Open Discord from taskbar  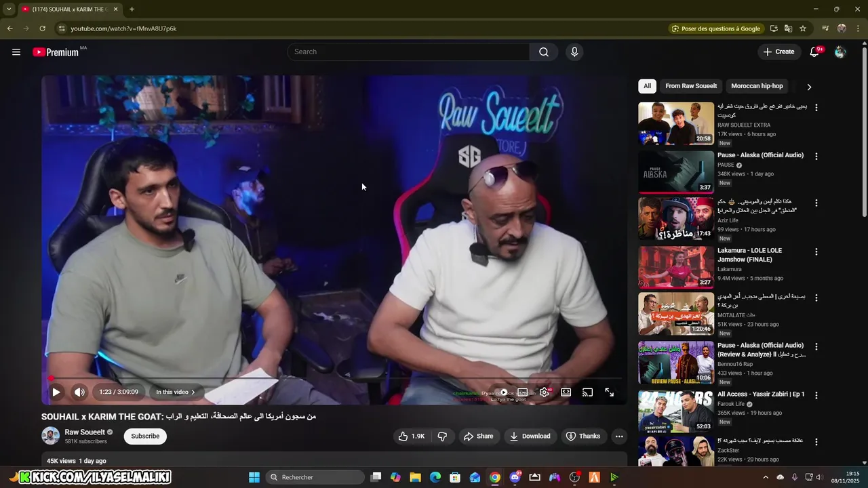coord(515,478)
